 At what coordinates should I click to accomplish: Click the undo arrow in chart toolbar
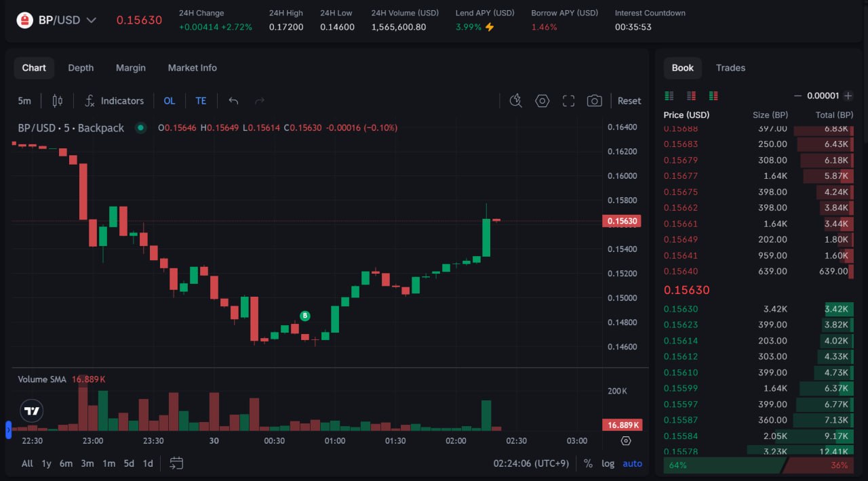click(233, 101)
